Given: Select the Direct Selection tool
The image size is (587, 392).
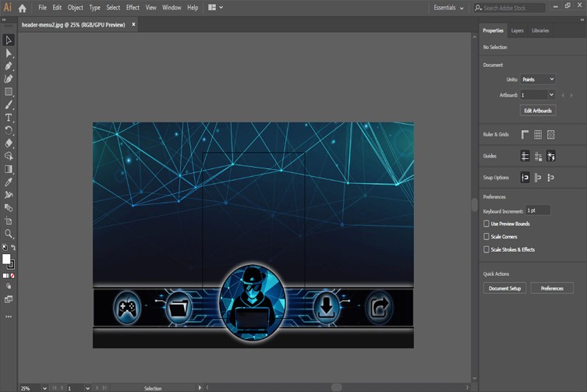Looking at the screenshot, I should [9, 53].
